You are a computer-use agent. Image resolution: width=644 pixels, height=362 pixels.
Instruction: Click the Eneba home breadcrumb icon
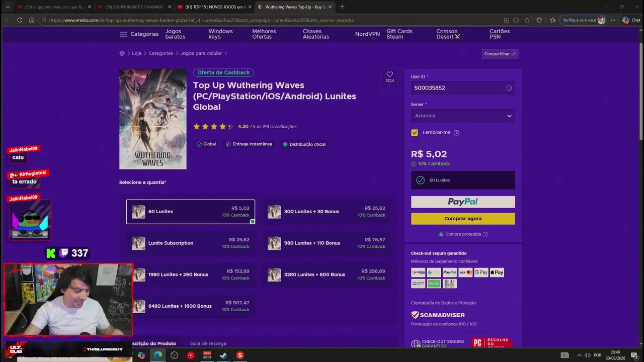pyautogui.click(x=122, y=53)
